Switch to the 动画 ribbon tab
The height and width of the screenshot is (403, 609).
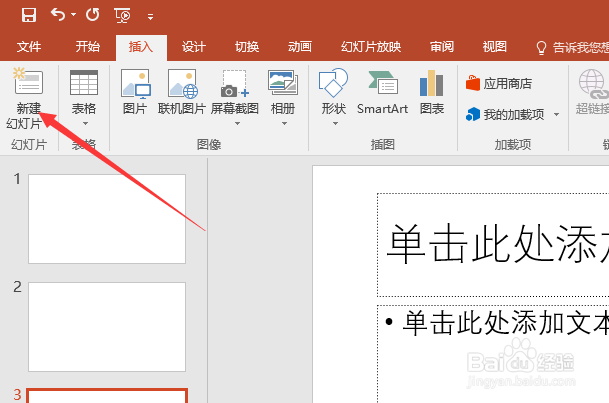(299, 47)
